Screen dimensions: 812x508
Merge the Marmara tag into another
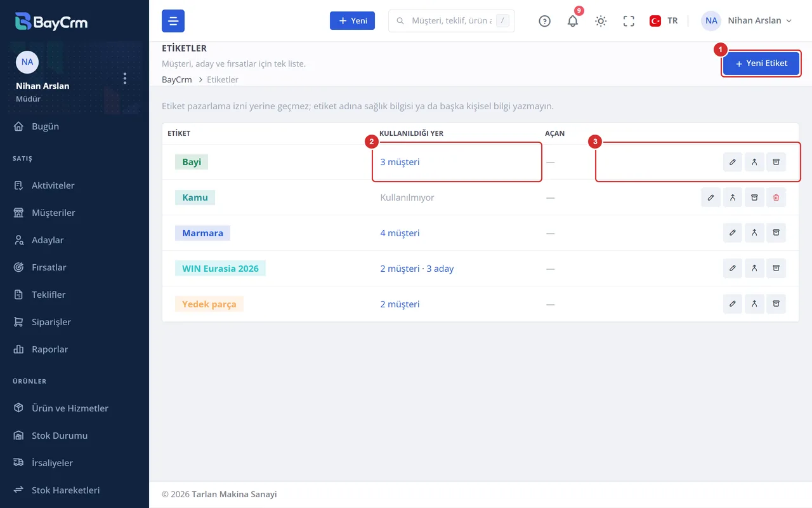pyautogui.click(x=754, y=233)
